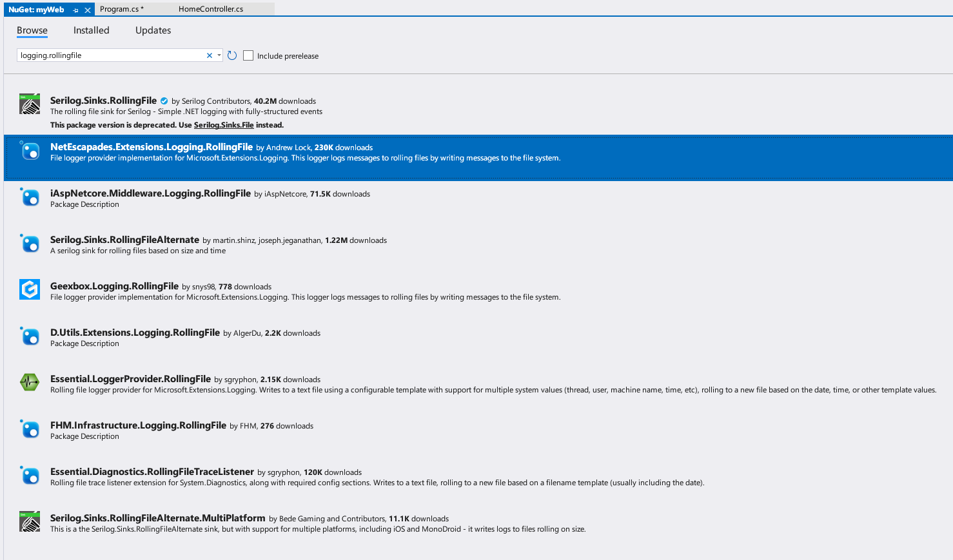Refresh the package search results

click(x=232, y=55)
